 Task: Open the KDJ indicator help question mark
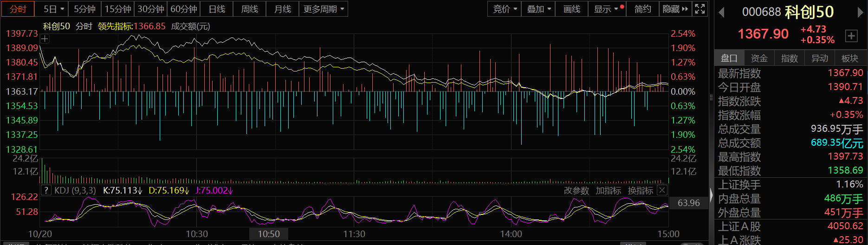(46, 190)
